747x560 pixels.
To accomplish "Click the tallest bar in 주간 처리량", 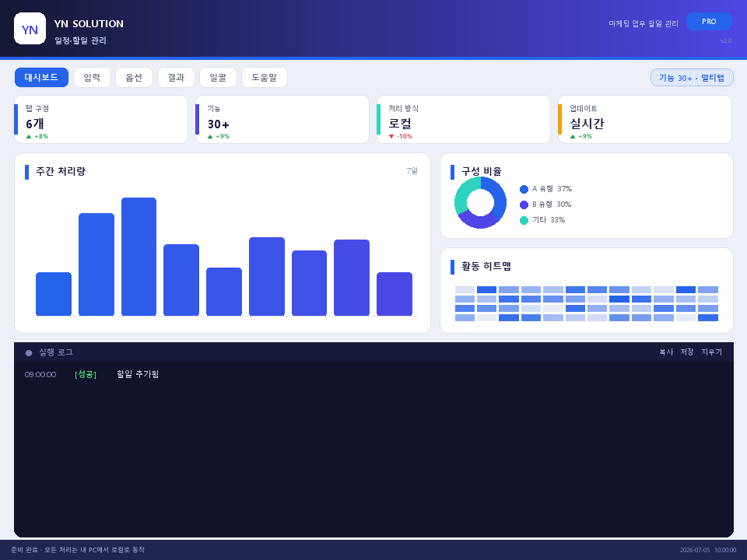I will [139, 257].
